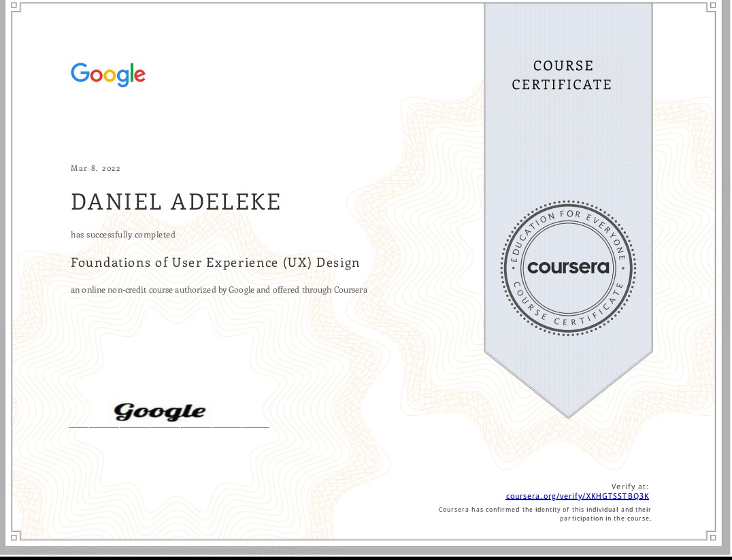The width and height of the screenshot is (732, 560).
Task: Click the Verify at label
Action: pyautogui.click(x=630, y=487)
